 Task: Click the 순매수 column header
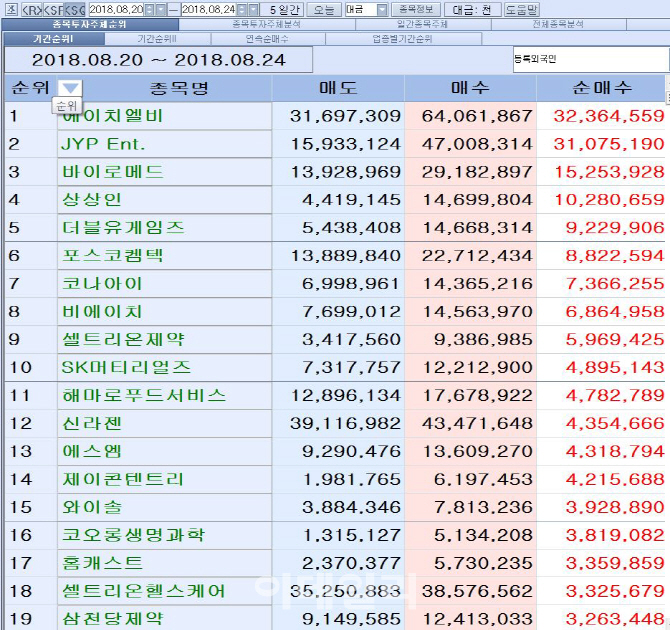pyautogui.click(x=602, y=88)
